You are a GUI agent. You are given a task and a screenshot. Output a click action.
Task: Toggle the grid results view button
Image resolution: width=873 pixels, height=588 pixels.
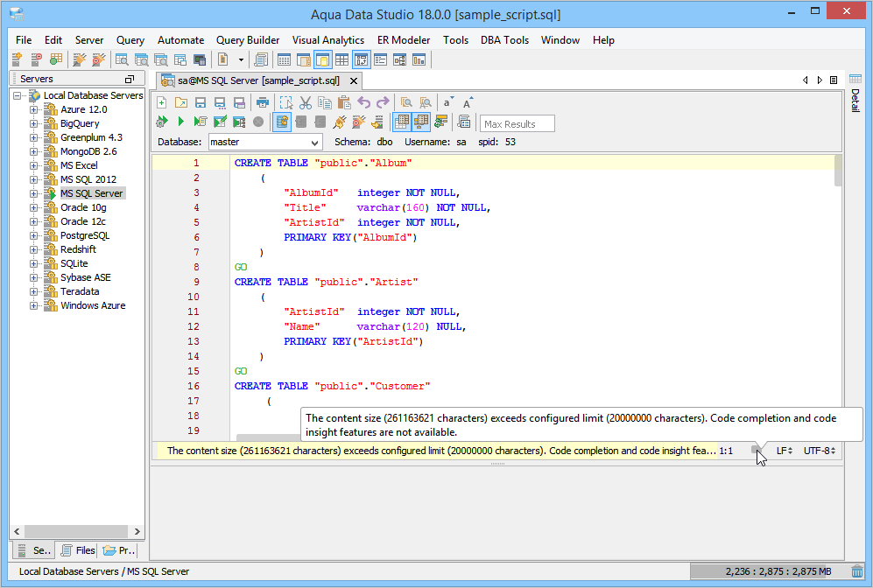(x=401, y=122)
